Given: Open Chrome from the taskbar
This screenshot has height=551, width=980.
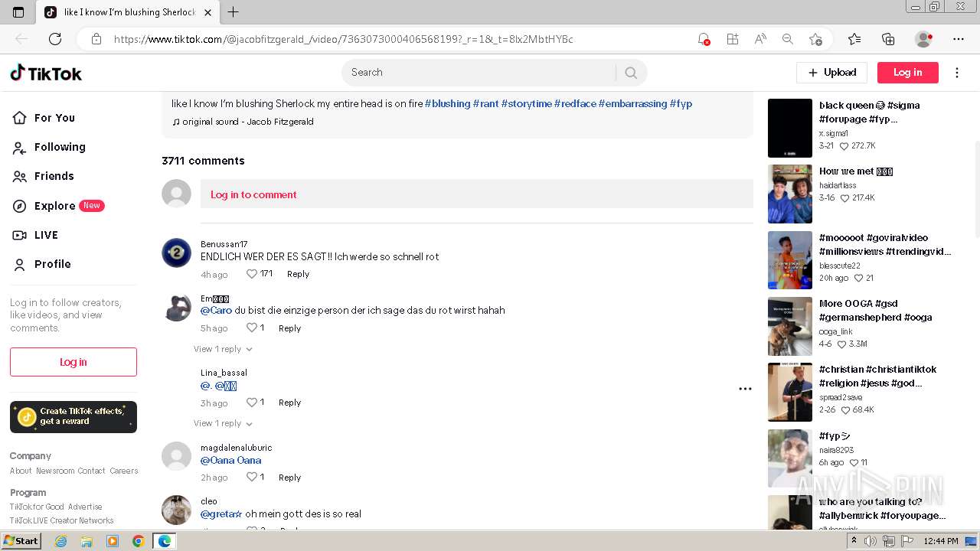Looking at the screenshot, I should pyautogui.click(x=138, y=541).
